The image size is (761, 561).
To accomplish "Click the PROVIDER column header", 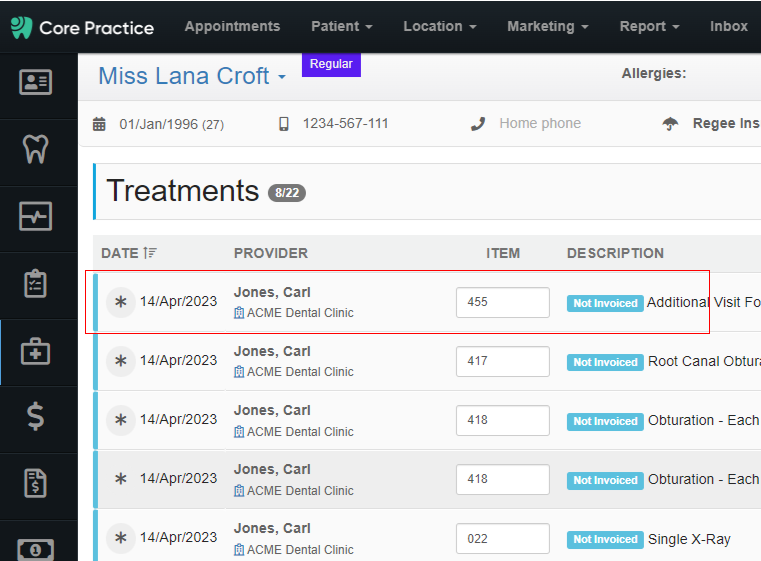I will tap(271, 253).
